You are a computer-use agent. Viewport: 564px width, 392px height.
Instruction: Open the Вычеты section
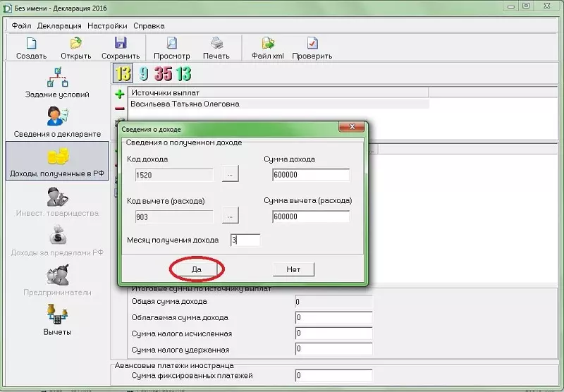[57, 319]
